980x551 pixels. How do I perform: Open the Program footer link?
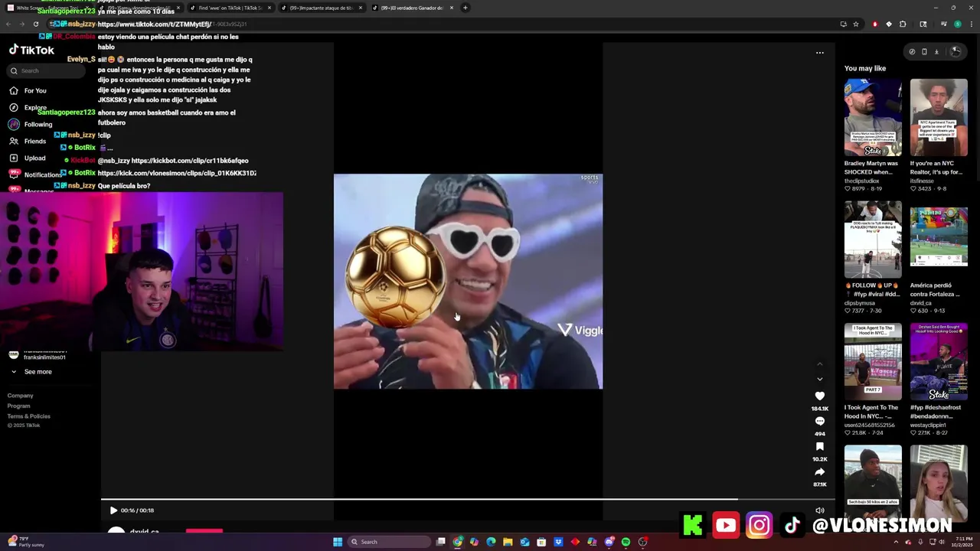click(x=19, y=406)
